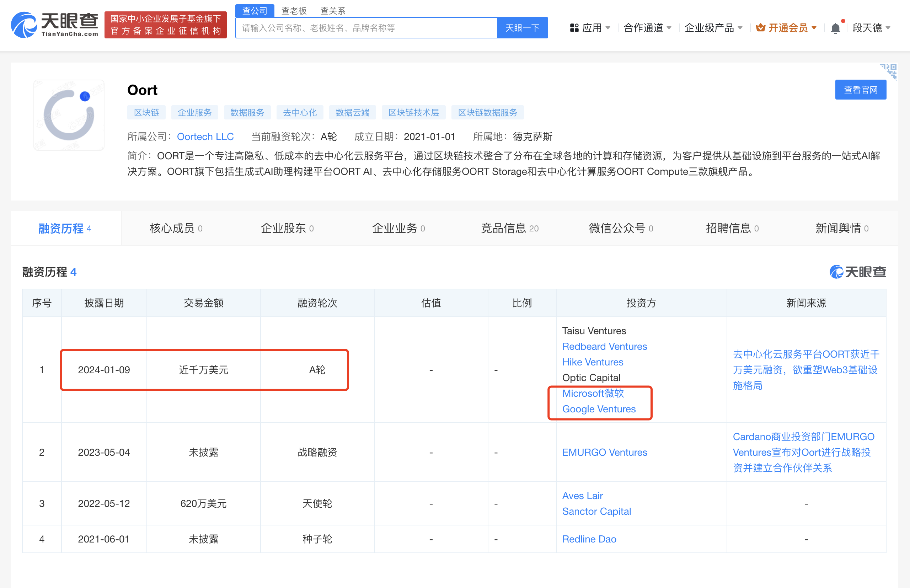Open the EMURGO Ventures investor link

coord(605,453)
